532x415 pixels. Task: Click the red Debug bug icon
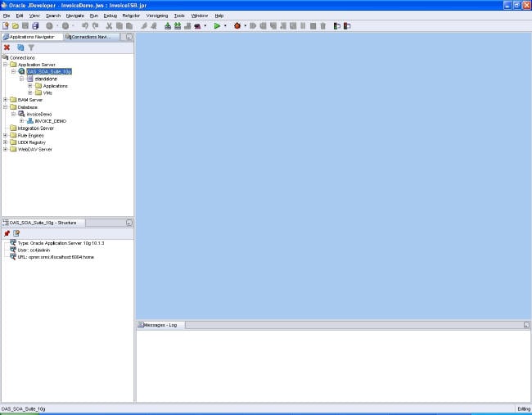coord(237,26)
